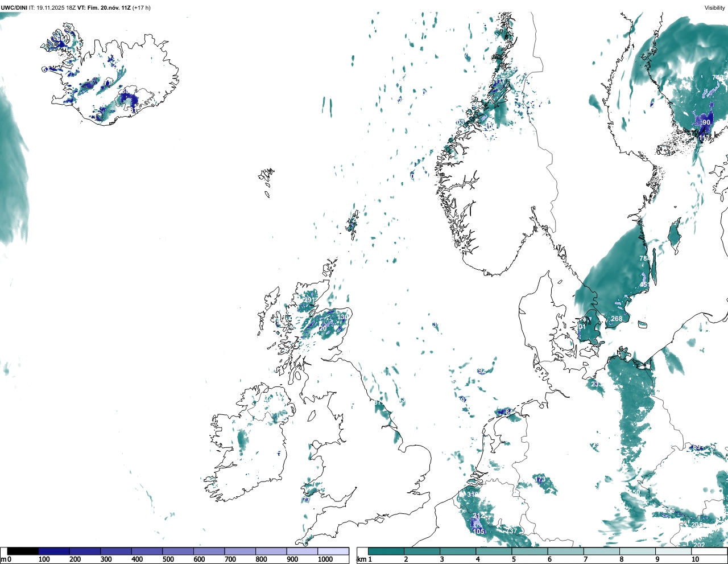Click the '10' tick on kilometre scale
This screenshot has width=728, height=564.
(695, 559)
